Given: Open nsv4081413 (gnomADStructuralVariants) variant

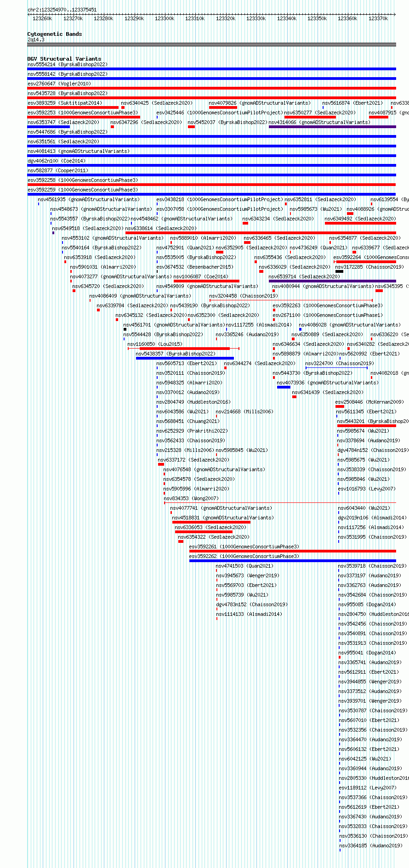Looking at the screenshot, I should (x=79, y=152).
